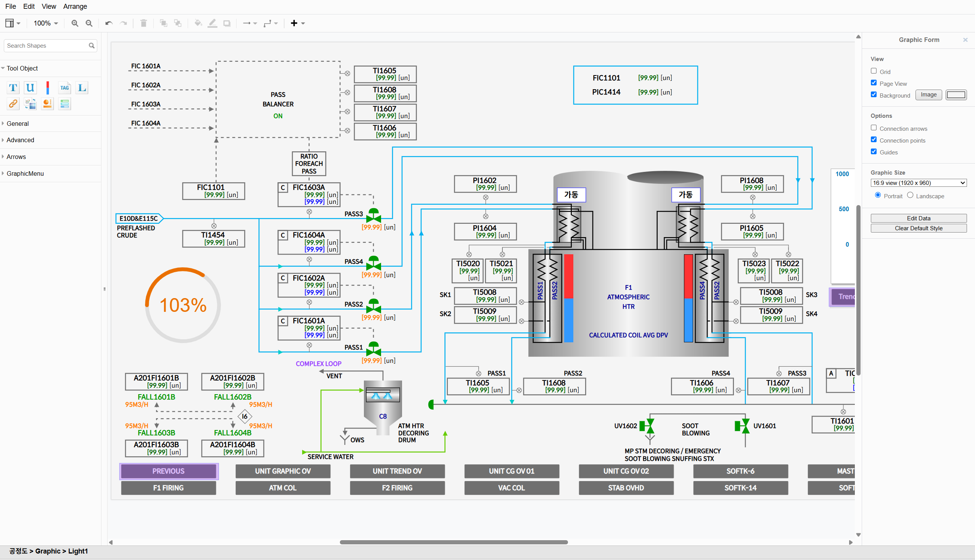This screenshot has height=560, width=975.
Task: Click the Fill Color bucket icon
Action: (198, 24)
